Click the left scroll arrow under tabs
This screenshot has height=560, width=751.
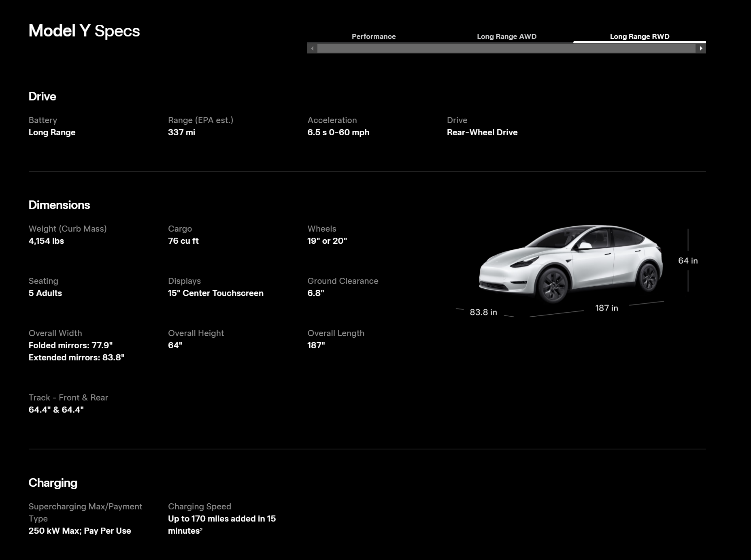point(312,49)
